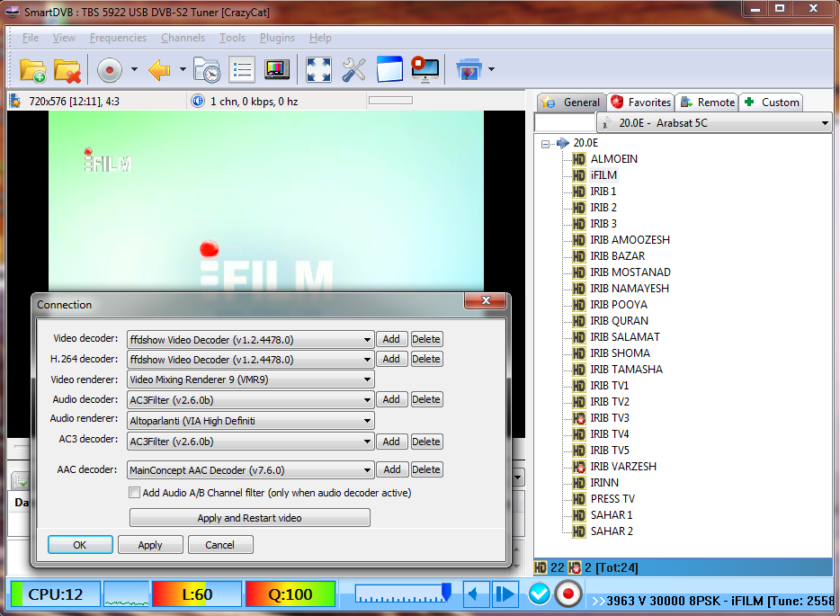
Task: Cancel the Connection dialog
Action: [x=219, y=545]
